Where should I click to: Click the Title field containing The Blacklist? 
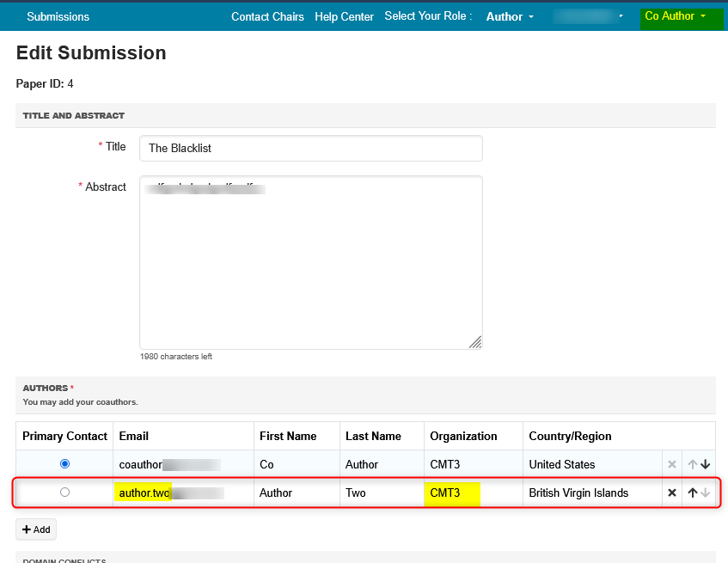310,148
